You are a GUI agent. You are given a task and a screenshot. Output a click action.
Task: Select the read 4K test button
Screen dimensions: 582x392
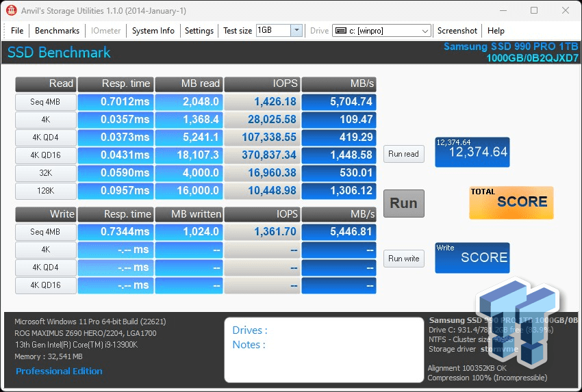coord(46,120)
